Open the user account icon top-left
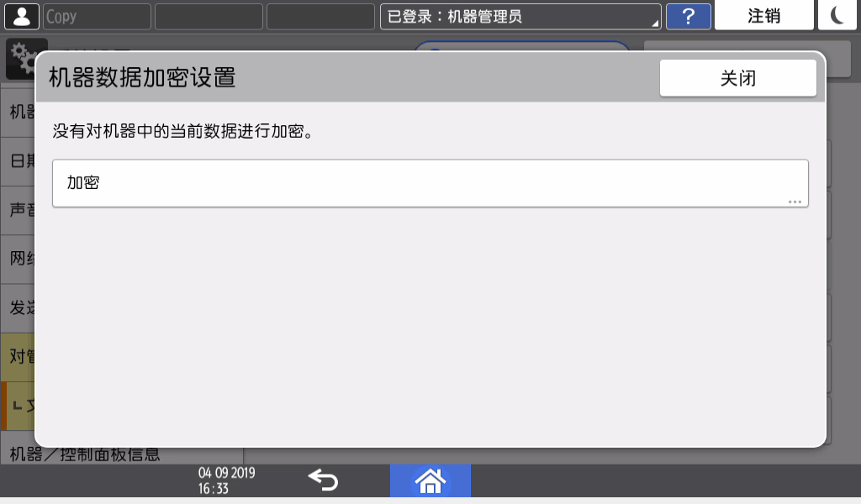The image size is (861, 504). coord(23,14)
